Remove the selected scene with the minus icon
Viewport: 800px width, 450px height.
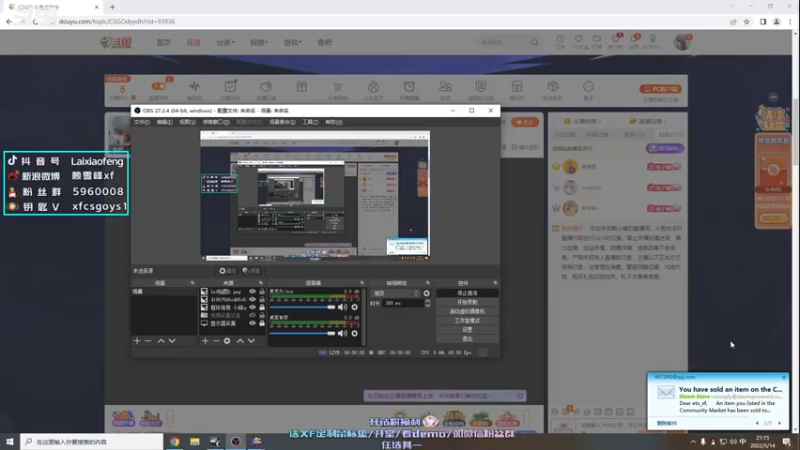coord(148,341)
